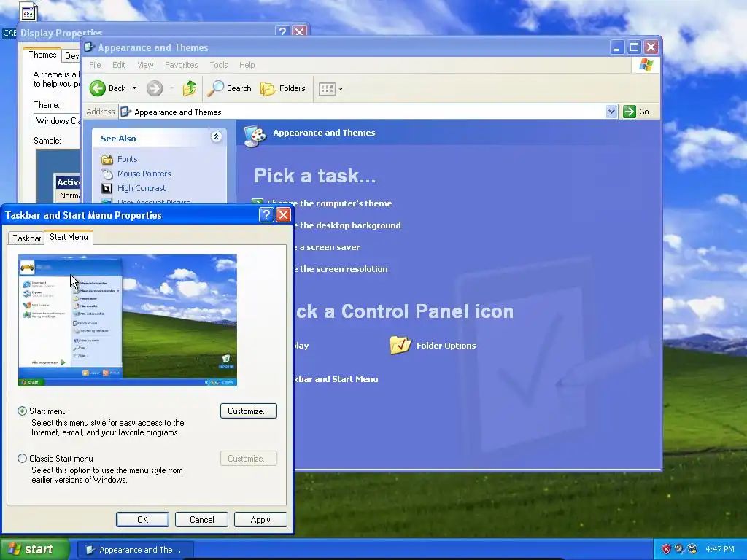
Task: Cancel the Taskbar properties dialog
Action: 201,519
